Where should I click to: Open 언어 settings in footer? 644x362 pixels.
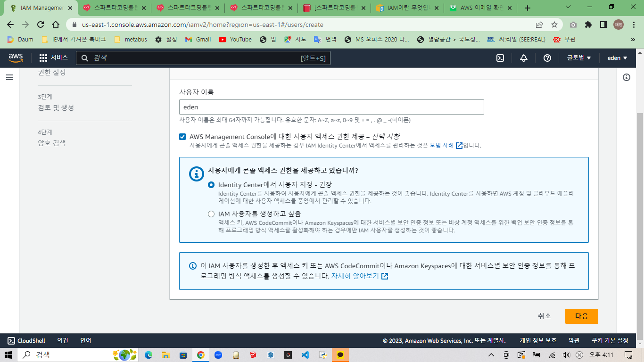click(86, 341)
